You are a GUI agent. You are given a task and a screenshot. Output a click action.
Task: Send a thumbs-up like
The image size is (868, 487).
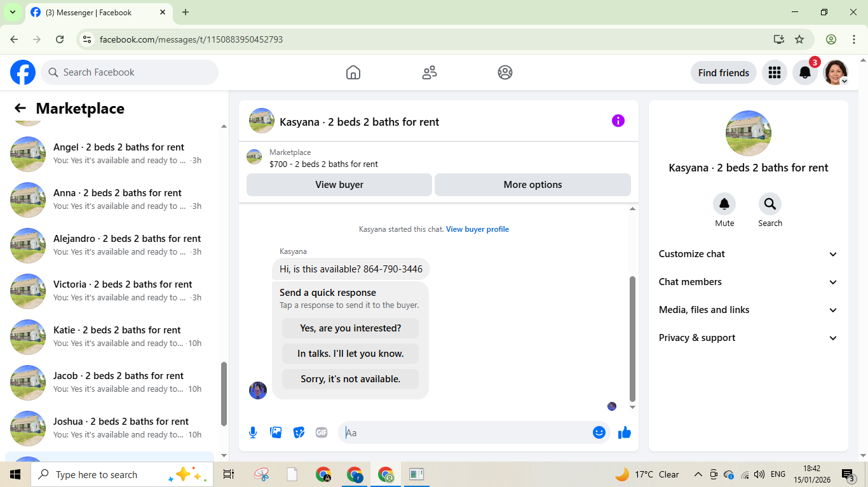(625, 432)
